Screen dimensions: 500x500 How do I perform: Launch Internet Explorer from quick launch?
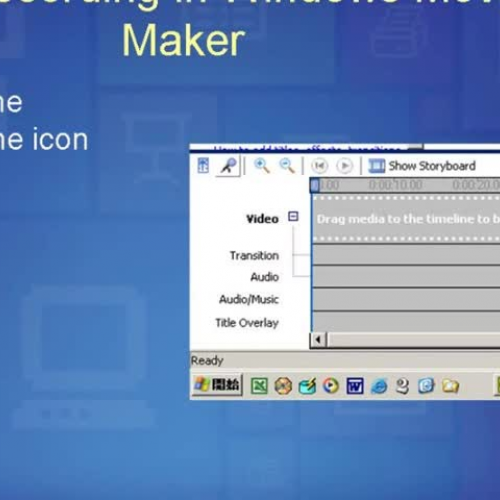tap(379, 386)
